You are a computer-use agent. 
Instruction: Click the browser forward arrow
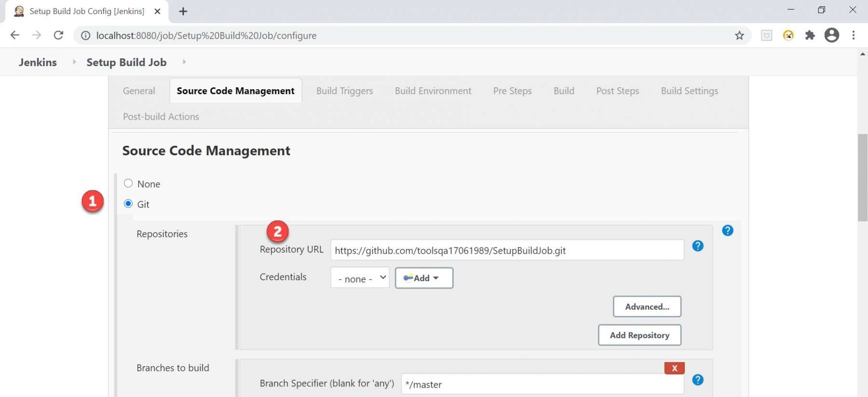click(37, 35)
